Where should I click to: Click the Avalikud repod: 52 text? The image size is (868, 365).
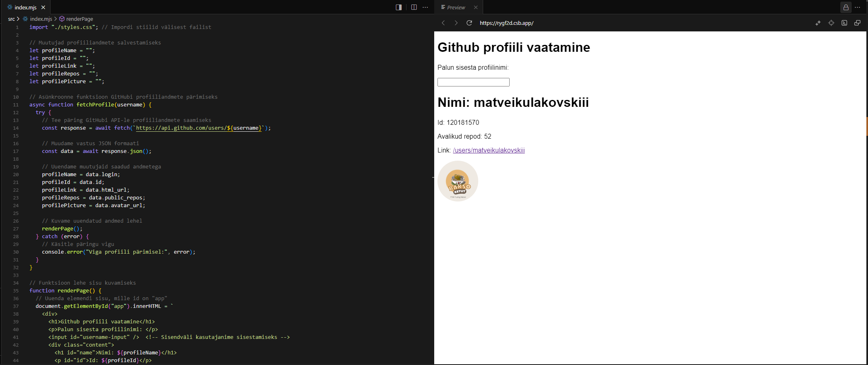[x=464, y=136]
